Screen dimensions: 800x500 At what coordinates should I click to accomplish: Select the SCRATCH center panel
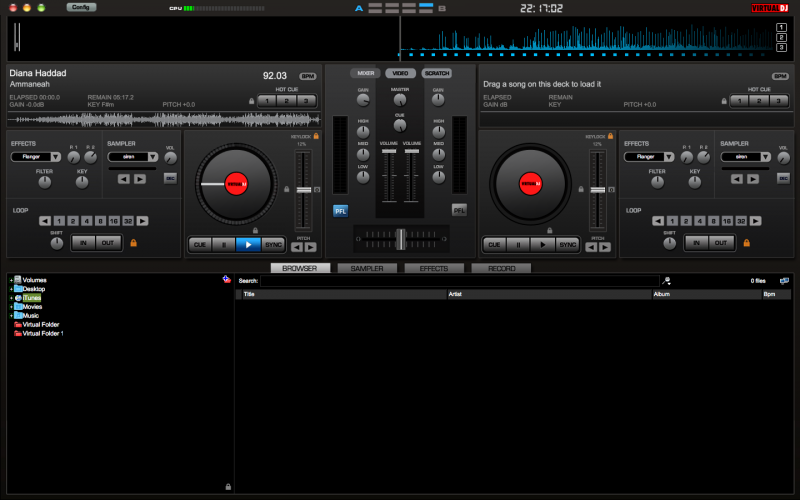coord(437,73)
